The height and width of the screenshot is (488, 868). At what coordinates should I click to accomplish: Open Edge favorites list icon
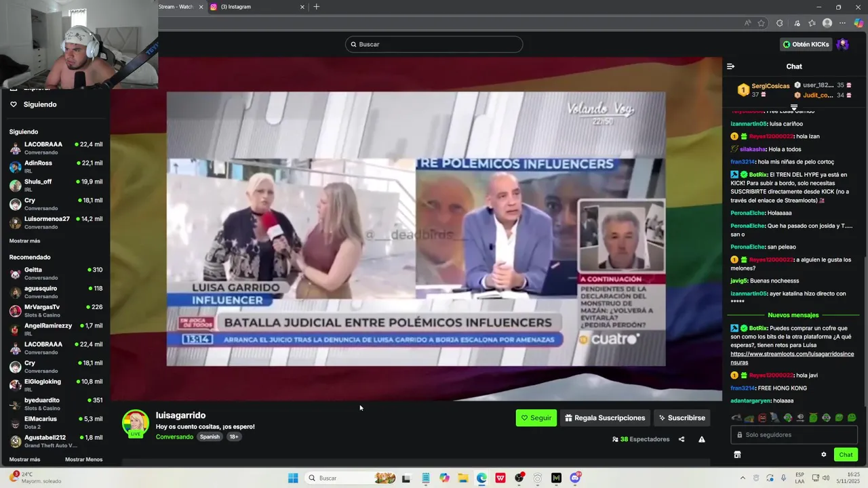coord(812,23)
